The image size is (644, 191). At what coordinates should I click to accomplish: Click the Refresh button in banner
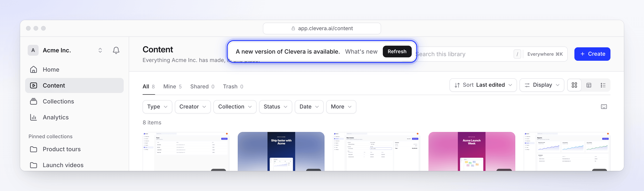[x=397, y=52]
